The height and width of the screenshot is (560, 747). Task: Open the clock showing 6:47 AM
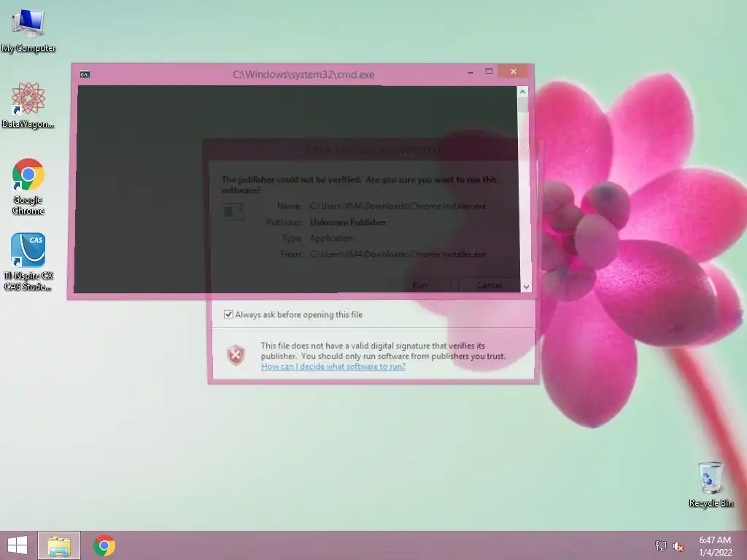click(715, 545)
